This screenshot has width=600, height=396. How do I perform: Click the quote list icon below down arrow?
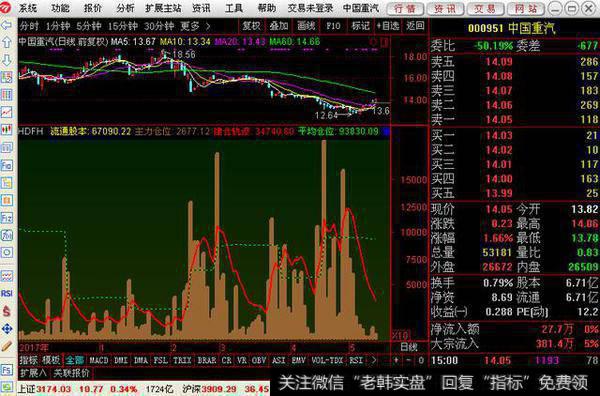coord(7,77)
